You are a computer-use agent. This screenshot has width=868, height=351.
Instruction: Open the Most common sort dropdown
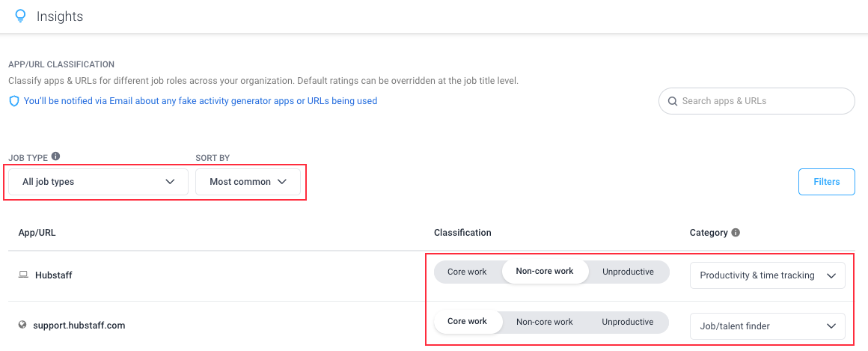coord(248,182)
